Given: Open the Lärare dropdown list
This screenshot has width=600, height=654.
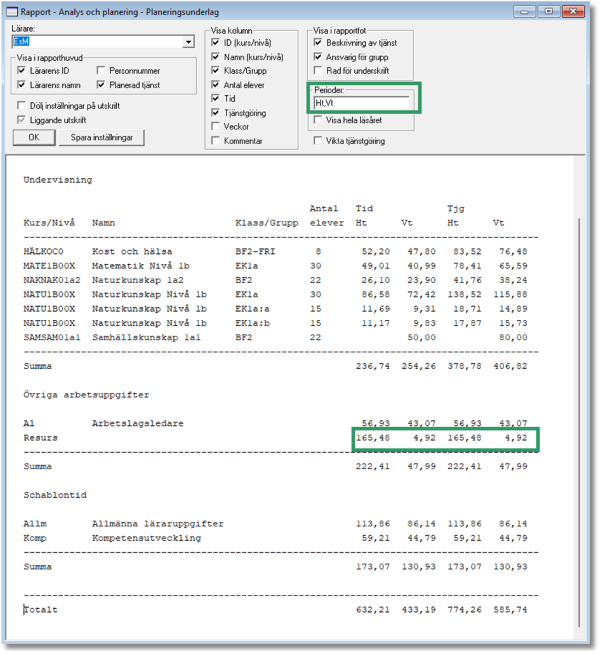Looking at the screenshot, I should [188, 43].
